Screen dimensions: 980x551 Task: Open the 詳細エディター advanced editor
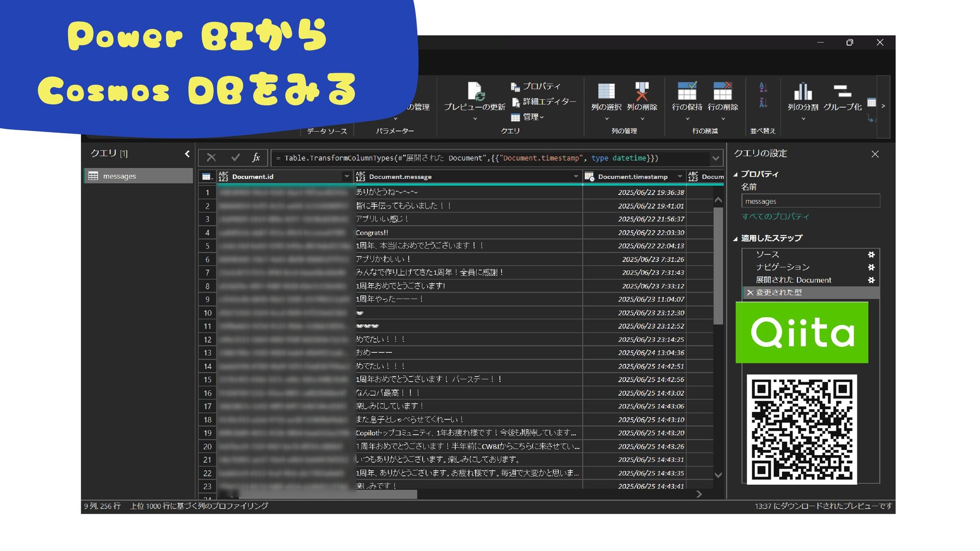pyautogui.click(x=544, y=102)
